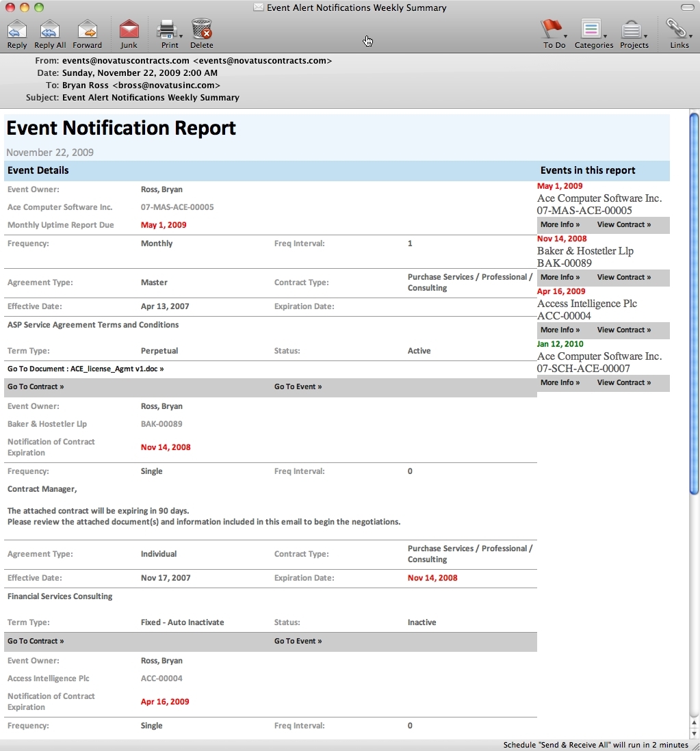Image resolution: width=700 pixels, height=751 pixels.
Task: View Contract for ACC-00004
Action: (x=624, y=330)
